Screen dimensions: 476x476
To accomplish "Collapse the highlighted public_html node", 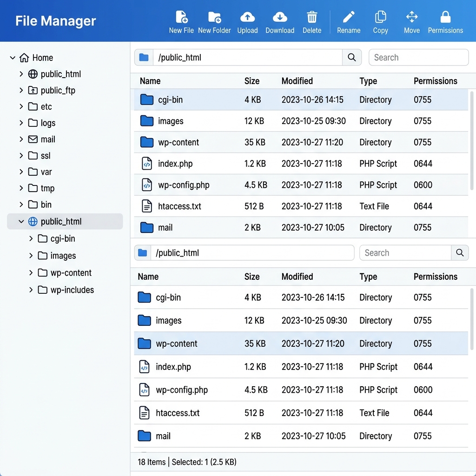I will click(x=21, y=222).
